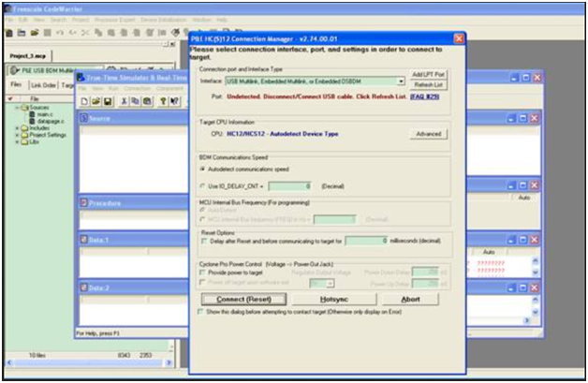Click Paste clipboard icon in Simulator toolbar
This screenshot has height=383, width=588.
[x=147, y=101]
